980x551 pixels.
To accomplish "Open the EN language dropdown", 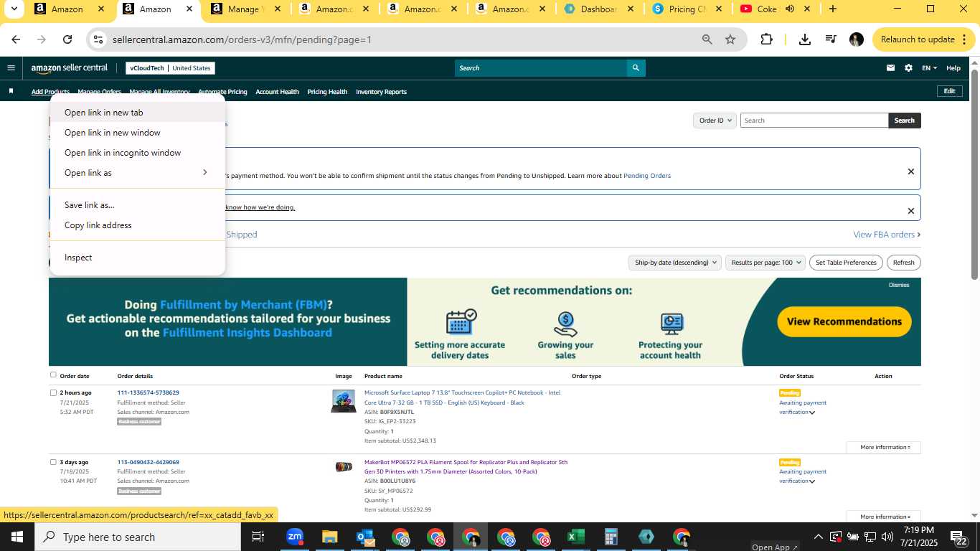I will point(929,68).
